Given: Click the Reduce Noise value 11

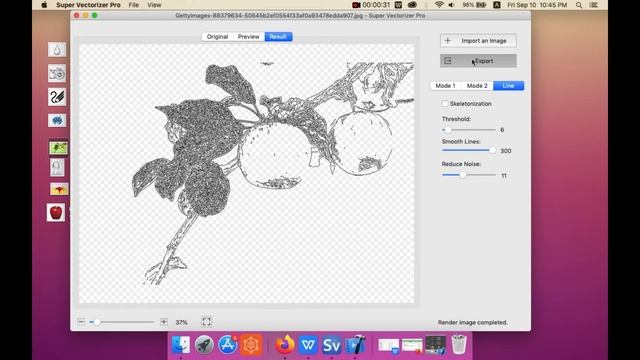Looking at the screenshot, I should click(x=504, y=176).
